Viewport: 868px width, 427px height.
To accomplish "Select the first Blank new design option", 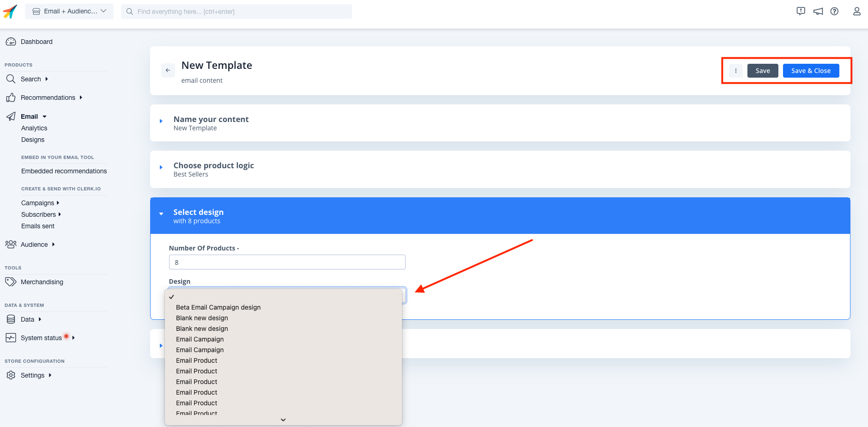I will [202, 318].
